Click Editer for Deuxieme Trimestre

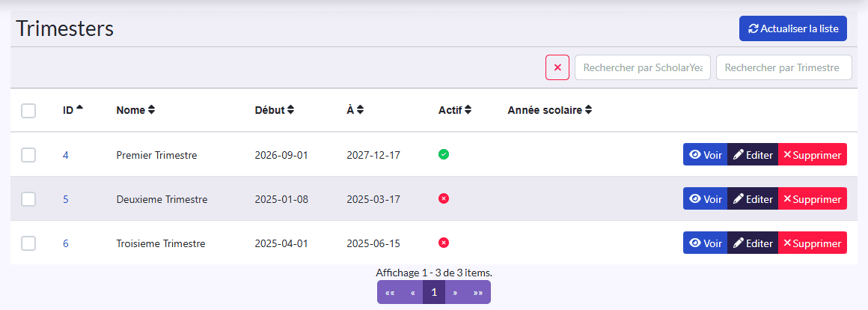(x=753, y=198)
